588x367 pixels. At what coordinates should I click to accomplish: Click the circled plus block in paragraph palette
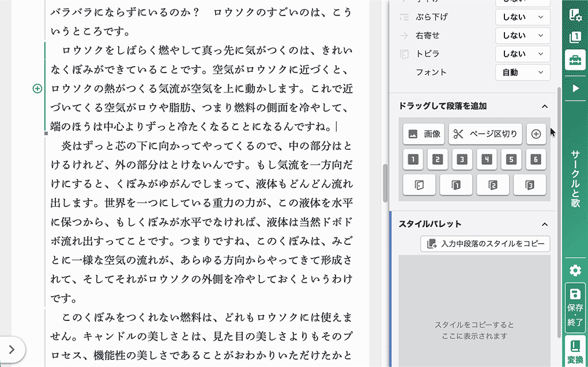click(536, 134)
